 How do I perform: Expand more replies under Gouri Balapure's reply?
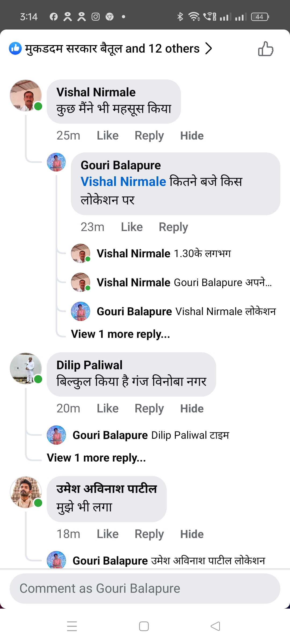(x=120, y=334)
